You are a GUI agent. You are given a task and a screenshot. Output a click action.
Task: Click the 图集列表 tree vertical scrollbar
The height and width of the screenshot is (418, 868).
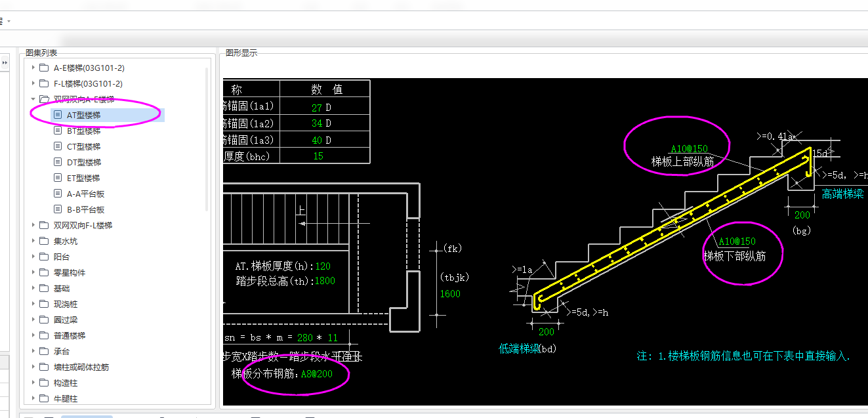208,138
